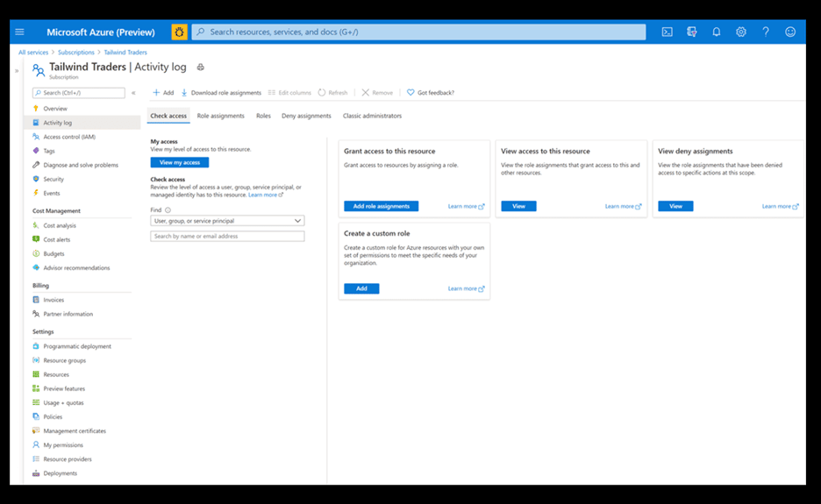Open Learn more in Grant access card
The height and width of the screenshot is (504, 821).
[x=466, y=206]
